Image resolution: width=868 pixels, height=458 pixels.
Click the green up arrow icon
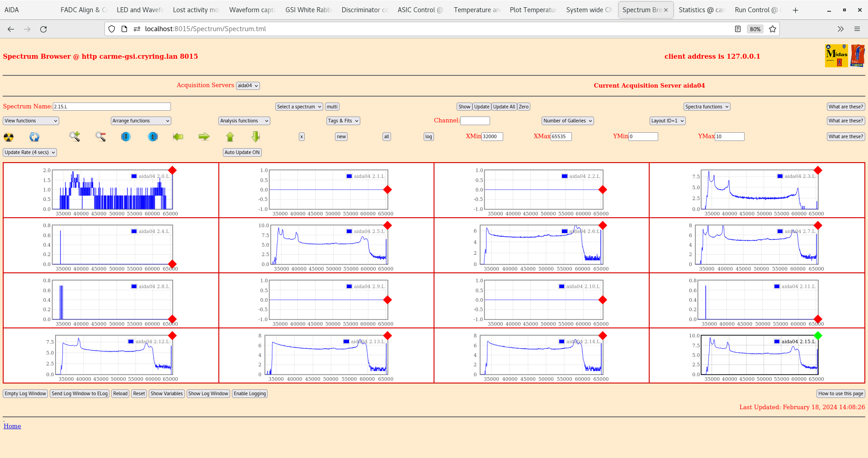230,136
